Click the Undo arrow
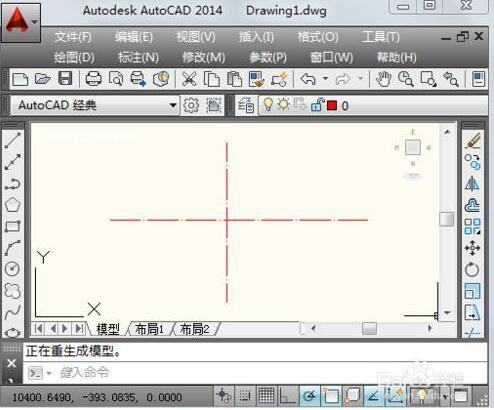Viewport: 494px width, 410px height. tap(308, 79)
